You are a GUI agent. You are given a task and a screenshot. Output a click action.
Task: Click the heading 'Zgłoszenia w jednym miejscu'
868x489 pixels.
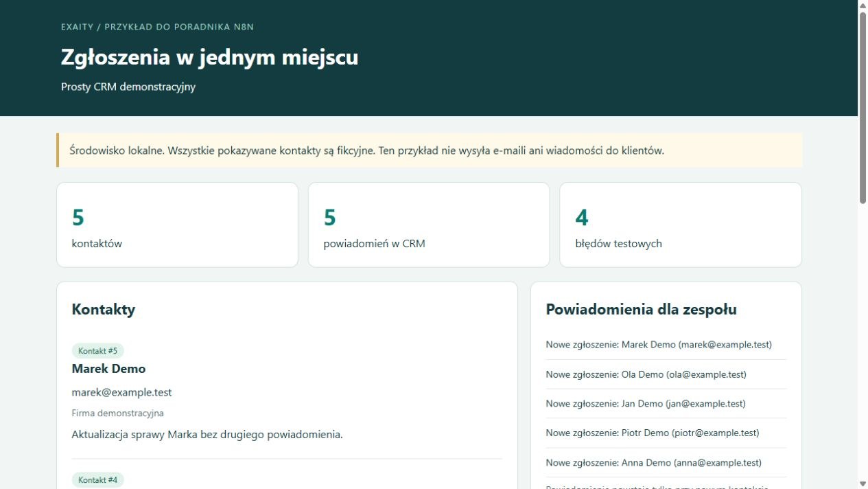point(209,57)
